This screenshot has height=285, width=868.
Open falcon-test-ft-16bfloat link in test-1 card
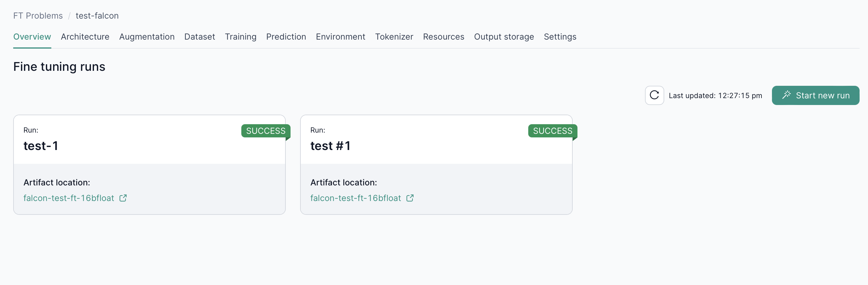tap(69, 198)
